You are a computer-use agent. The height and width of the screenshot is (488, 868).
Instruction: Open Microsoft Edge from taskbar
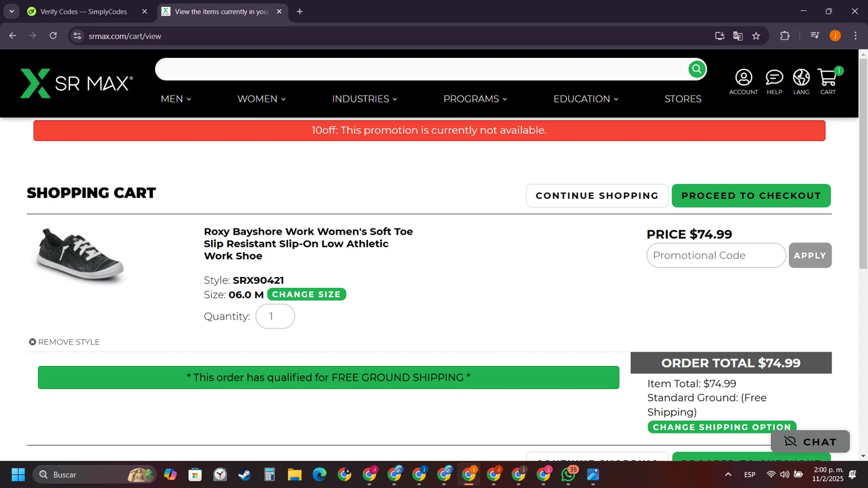pos(319,475)
